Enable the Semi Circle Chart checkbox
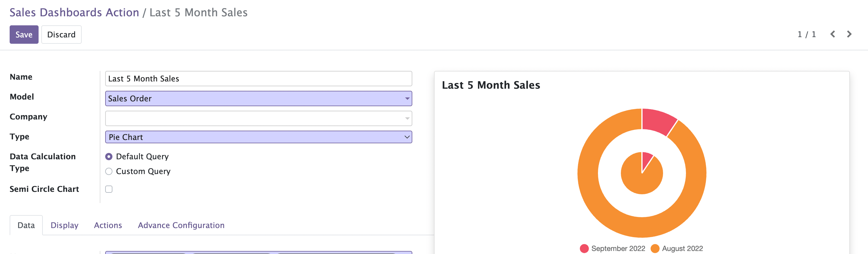 (x=109, y=189)
